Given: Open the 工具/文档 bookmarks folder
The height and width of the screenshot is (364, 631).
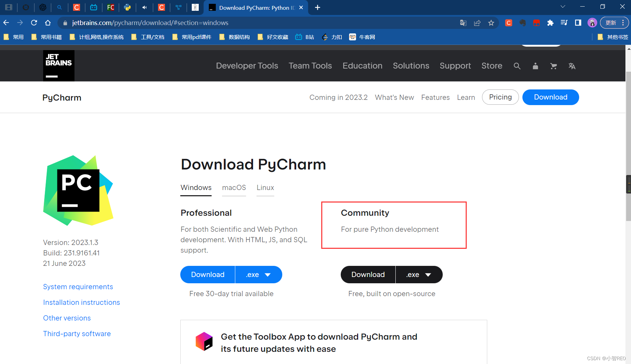Looking at the screenshot, I should (x=148, y=37).
